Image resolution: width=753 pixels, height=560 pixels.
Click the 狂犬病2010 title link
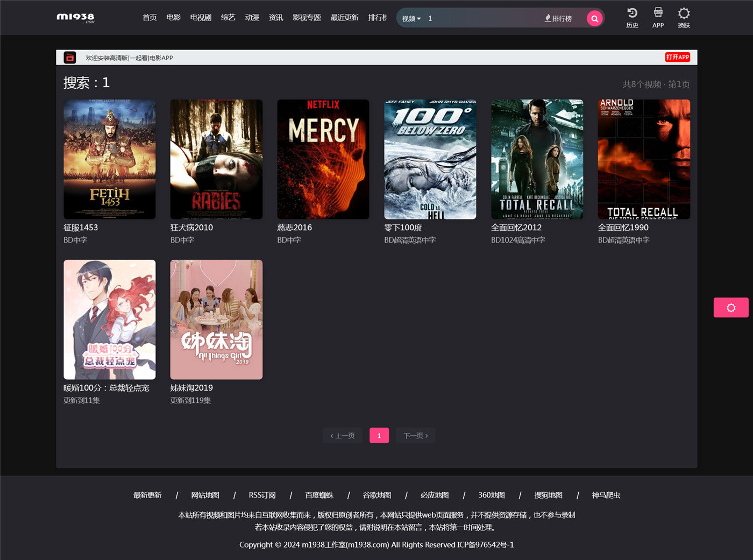coord(191,228)
